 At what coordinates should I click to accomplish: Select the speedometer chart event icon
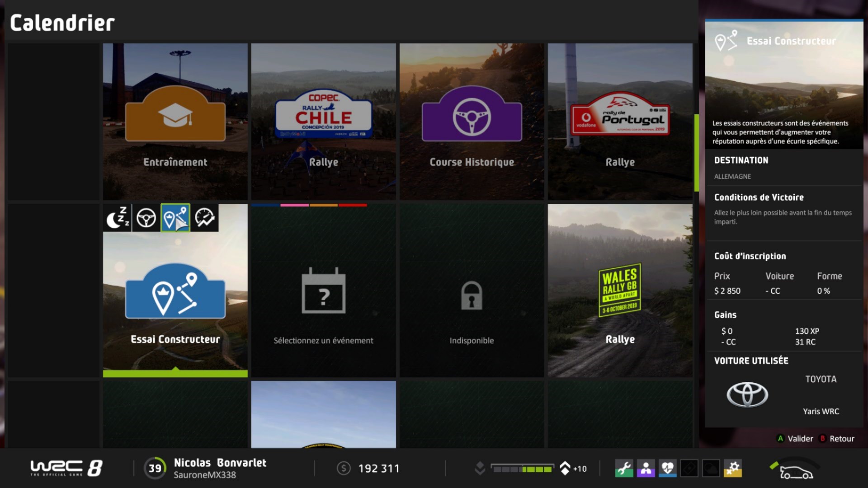tap(204, 218)
